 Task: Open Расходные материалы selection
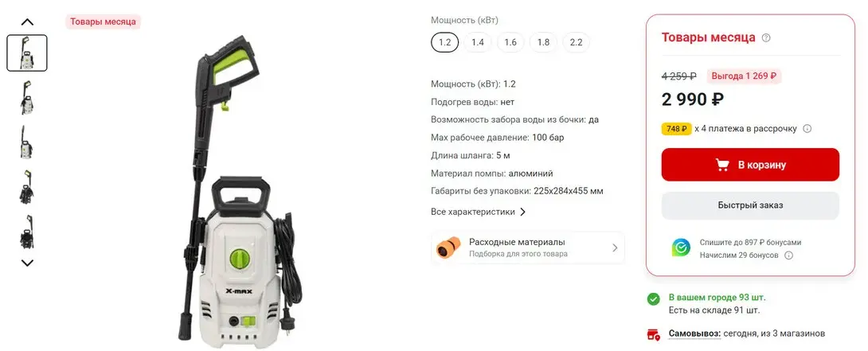pyautogui.click(x=527, y=248)
